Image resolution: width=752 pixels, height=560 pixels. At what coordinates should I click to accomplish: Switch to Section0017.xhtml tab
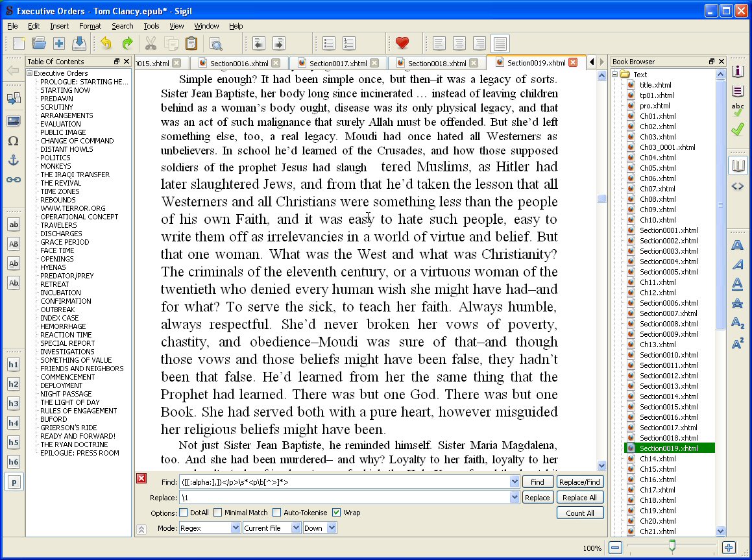[x=338, y=64]
